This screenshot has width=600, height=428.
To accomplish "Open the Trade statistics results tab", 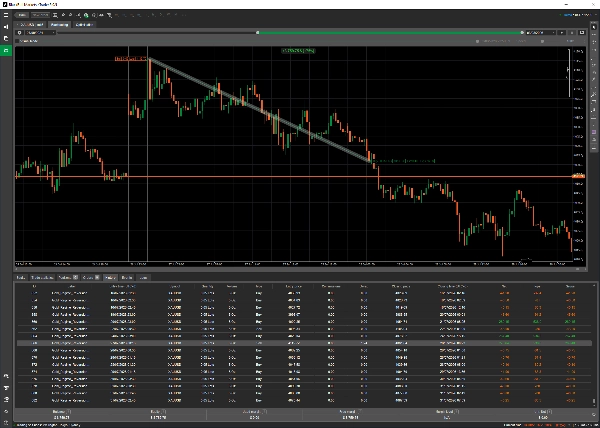I will 42,277.
